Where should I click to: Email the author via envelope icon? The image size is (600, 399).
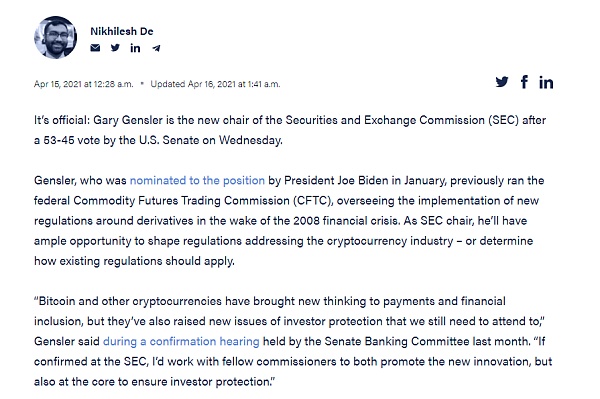tap(95, 48)
